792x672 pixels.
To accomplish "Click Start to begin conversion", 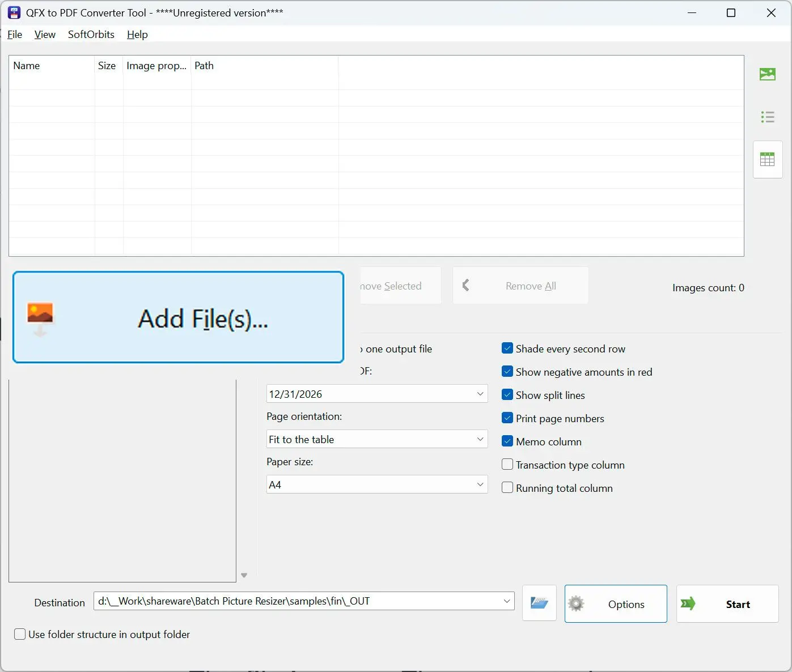I will coord(727,604).
